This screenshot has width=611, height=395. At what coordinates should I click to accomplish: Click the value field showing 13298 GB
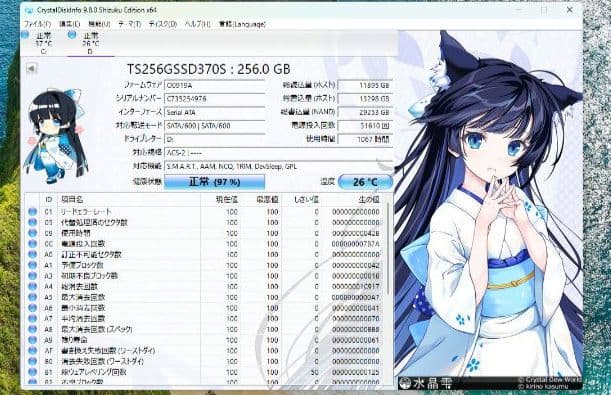pyautogui.click(x=365, y=99)
